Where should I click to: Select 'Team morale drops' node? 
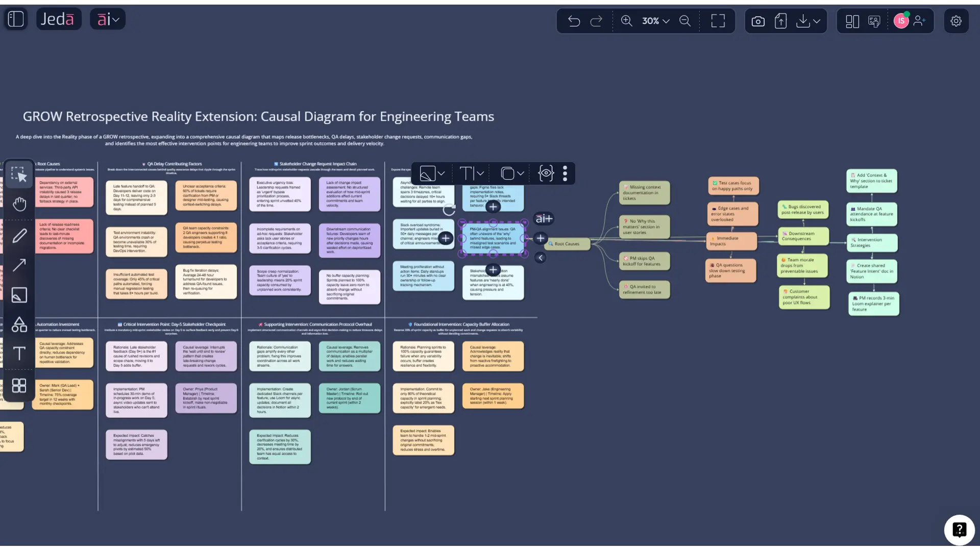click(802, 266)
